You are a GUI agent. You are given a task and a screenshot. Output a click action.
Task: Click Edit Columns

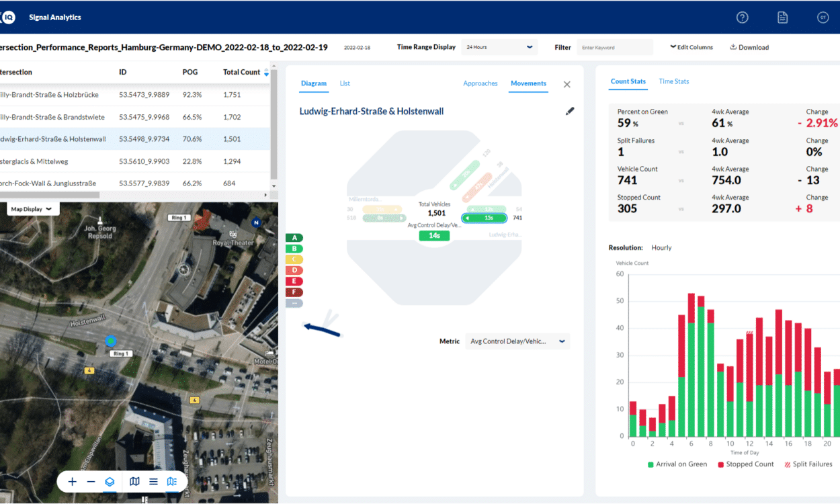coord(691,47)
